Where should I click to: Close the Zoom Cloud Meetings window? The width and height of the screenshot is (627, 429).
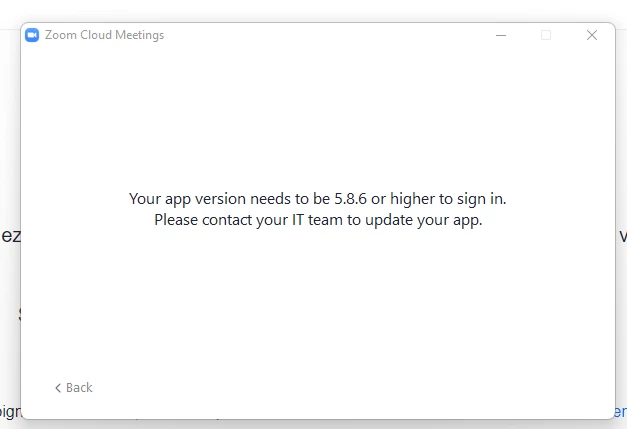(x=592, y=35)
